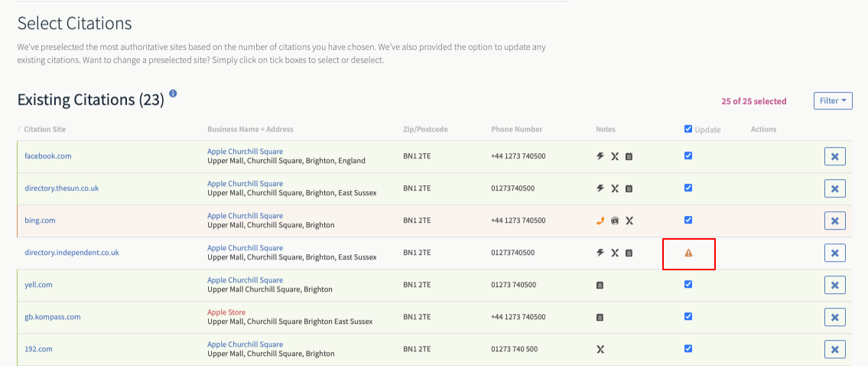Viewport: 868px width, 366px height.
Task: Open the red Apple Store business name link
Action: (x=226, y=312)
